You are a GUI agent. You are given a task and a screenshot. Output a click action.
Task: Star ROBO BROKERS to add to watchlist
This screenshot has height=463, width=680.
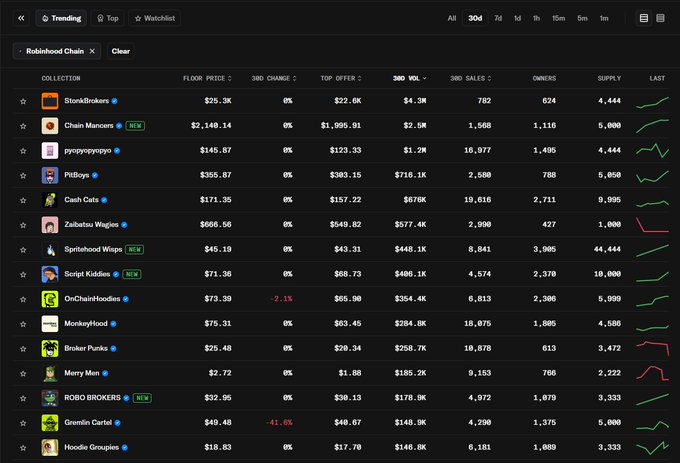23,398
